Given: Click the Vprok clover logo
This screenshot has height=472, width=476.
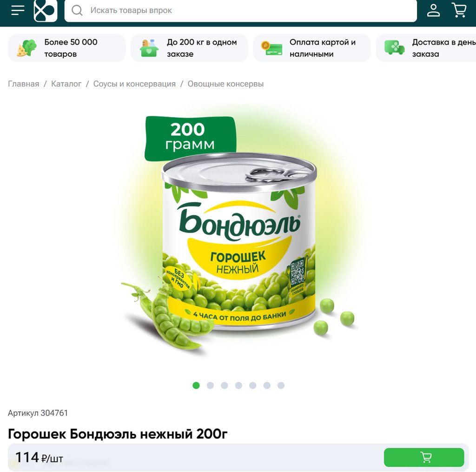Looking at the screenshot, I should pyautogui.click(x=46, y=10).
